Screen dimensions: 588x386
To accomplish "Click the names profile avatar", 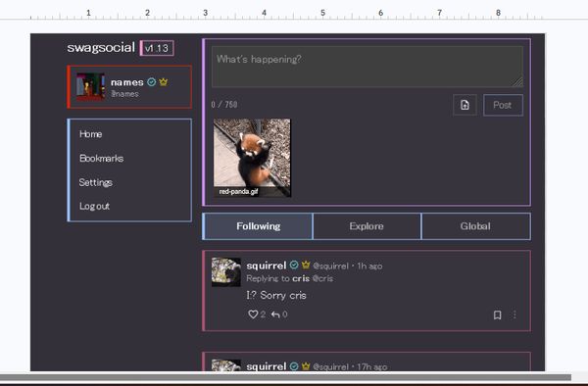I will (x=90, y=87).
